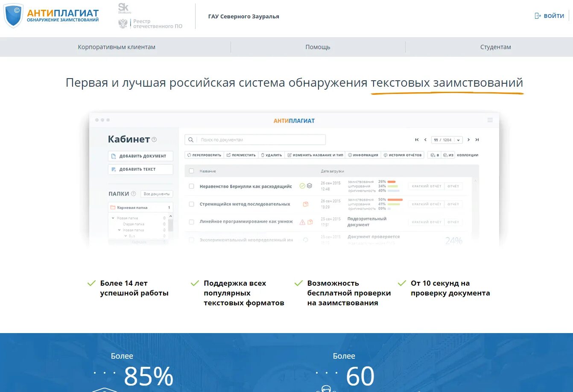Open Неравенство Бернулли как расходящийс document
Screen dimensions: 573x392
tap(246, 186)
